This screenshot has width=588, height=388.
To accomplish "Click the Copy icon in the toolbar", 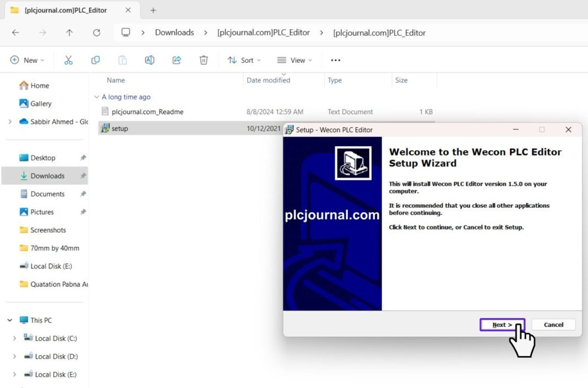I will (x=95, y=60).
